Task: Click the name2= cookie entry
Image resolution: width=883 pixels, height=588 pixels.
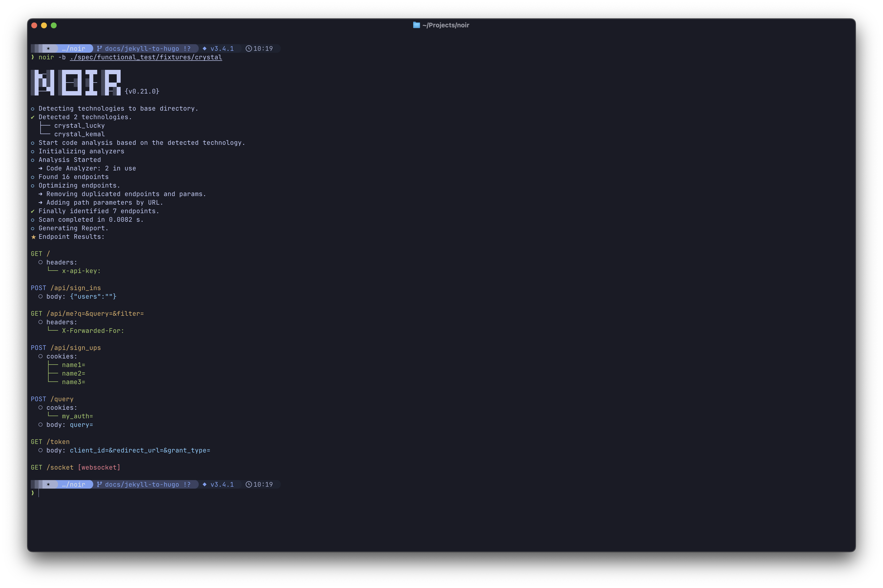Action: tap(74, 374)
